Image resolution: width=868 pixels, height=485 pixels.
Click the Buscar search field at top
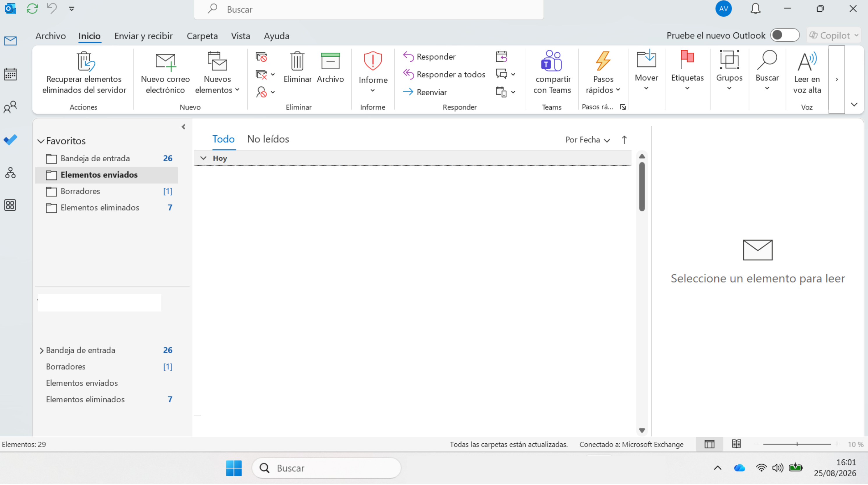(x=369, y=9)
